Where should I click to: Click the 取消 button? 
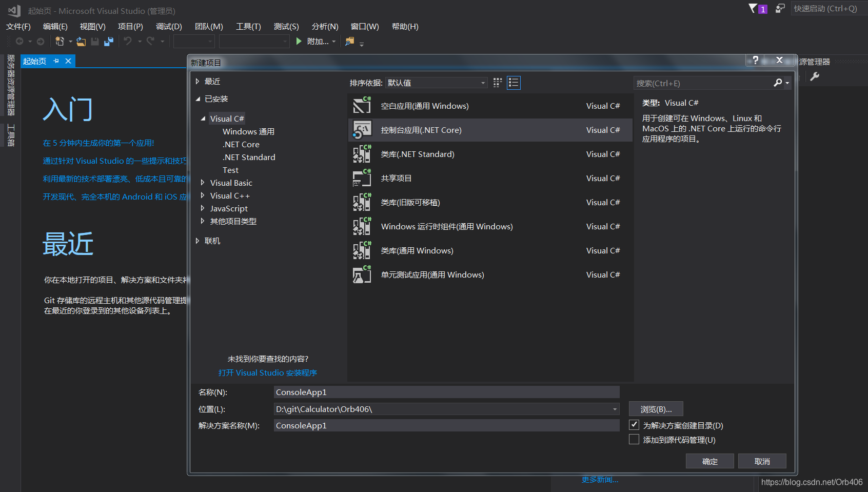coord(762,461)
